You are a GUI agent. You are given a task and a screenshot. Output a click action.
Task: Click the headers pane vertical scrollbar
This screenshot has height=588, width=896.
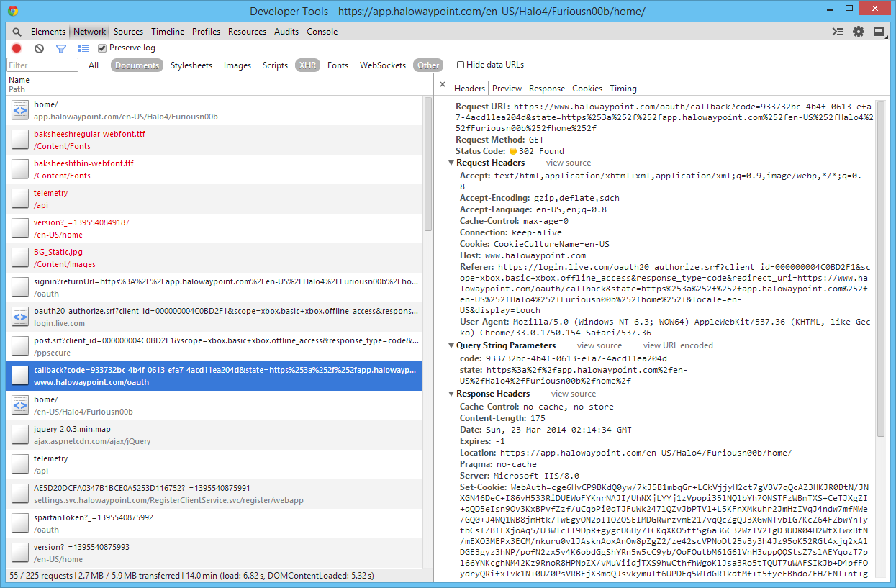(881, 270)
